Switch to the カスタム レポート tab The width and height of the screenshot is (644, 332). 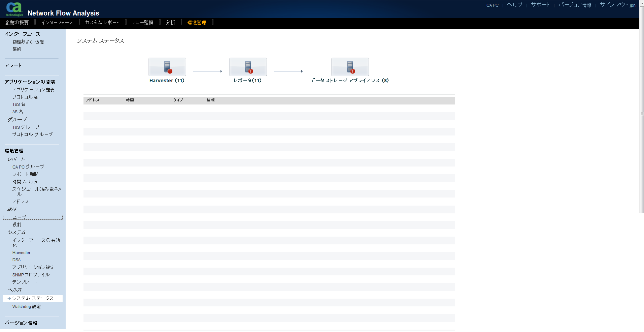point(102,23)
